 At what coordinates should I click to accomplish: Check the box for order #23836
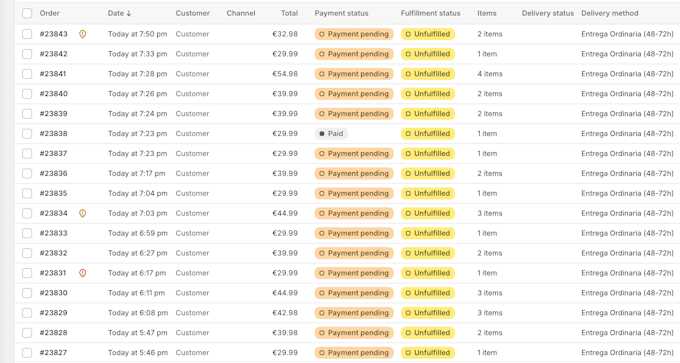[x=27, y=173]
